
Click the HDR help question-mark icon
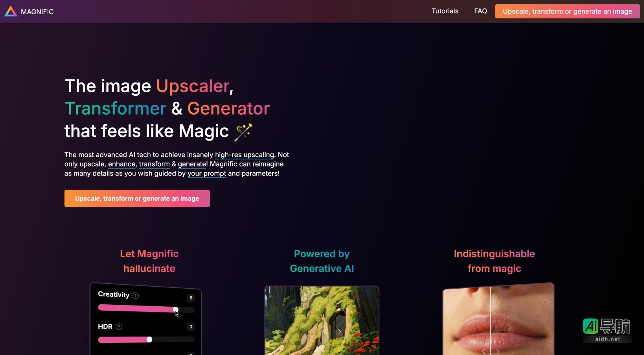click(x=119, y=327)
